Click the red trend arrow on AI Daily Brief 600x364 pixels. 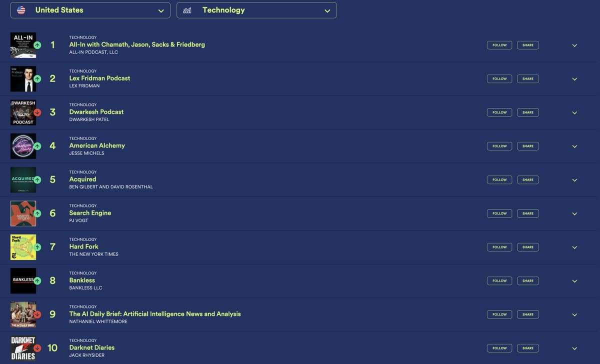pyautogui.click(x=37, y=314)
